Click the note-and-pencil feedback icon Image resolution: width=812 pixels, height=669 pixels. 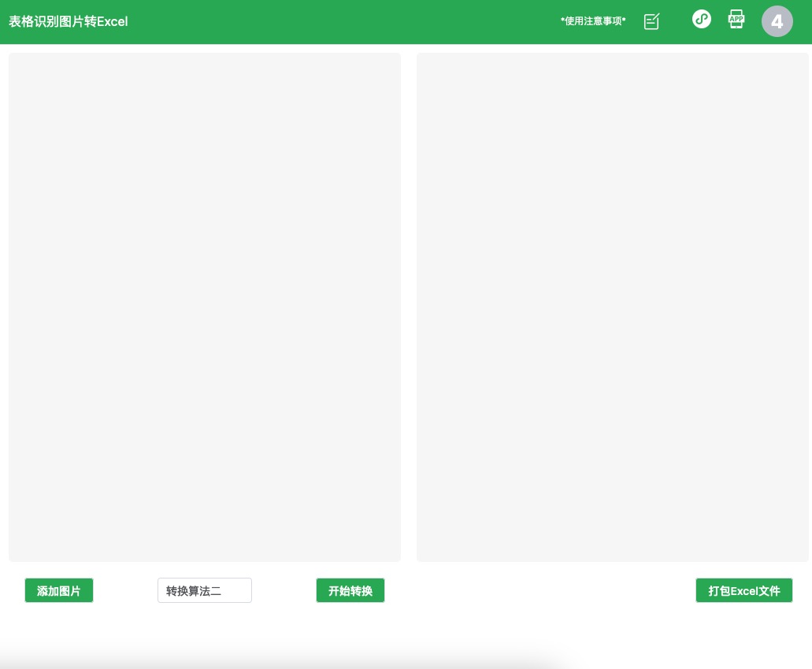point(651,21)
